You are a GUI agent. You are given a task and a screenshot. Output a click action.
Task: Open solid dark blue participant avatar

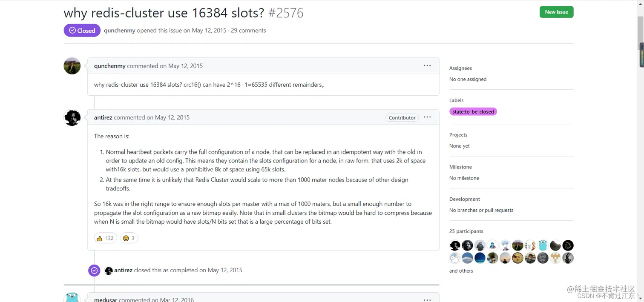(x=480, y=258)
